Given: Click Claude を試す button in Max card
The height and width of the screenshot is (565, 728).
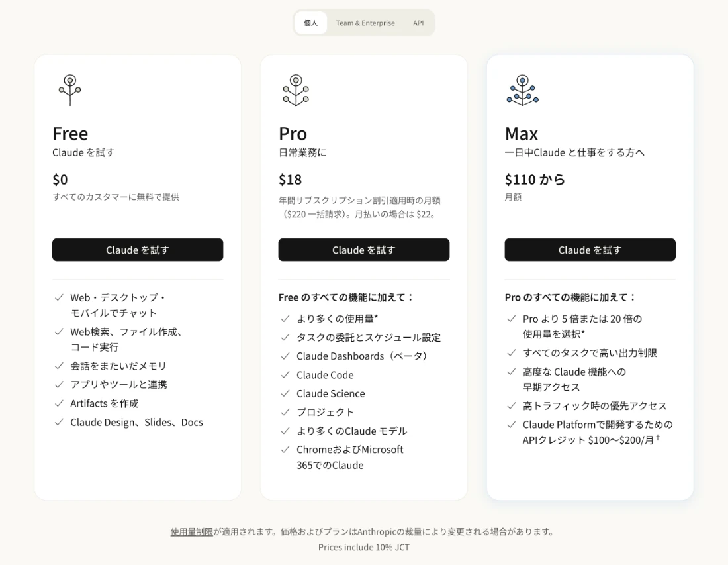Looking at the screenshot, I should [x=590, y=250].
